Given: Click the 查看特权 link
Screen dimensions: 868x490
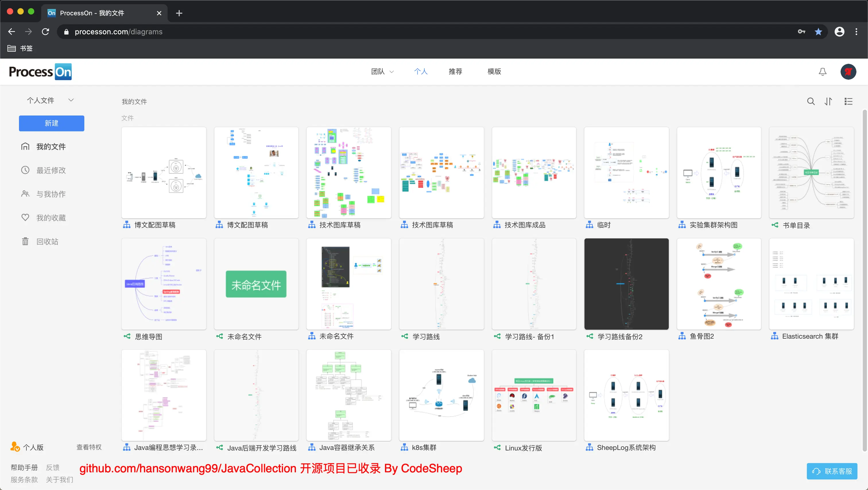Looking at the screenshot, I should [89, 447].
